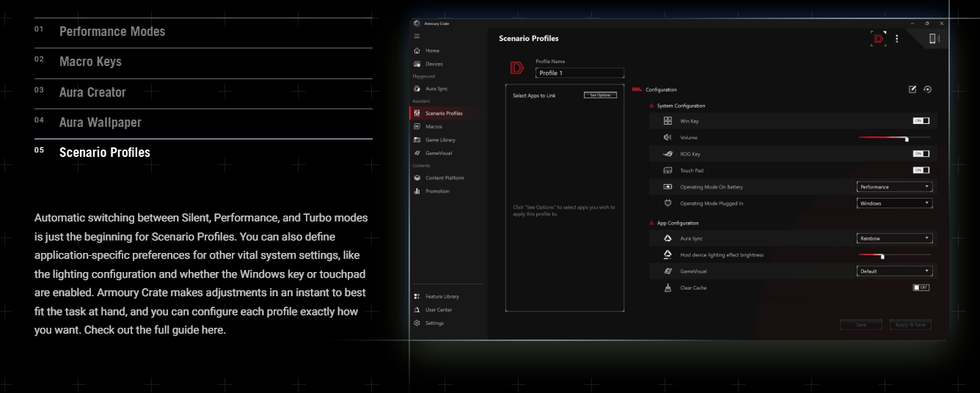This screenshot has height=393, width=980.
Task: Click the Host device lighting brightness icon
Action: pos(668,254)
